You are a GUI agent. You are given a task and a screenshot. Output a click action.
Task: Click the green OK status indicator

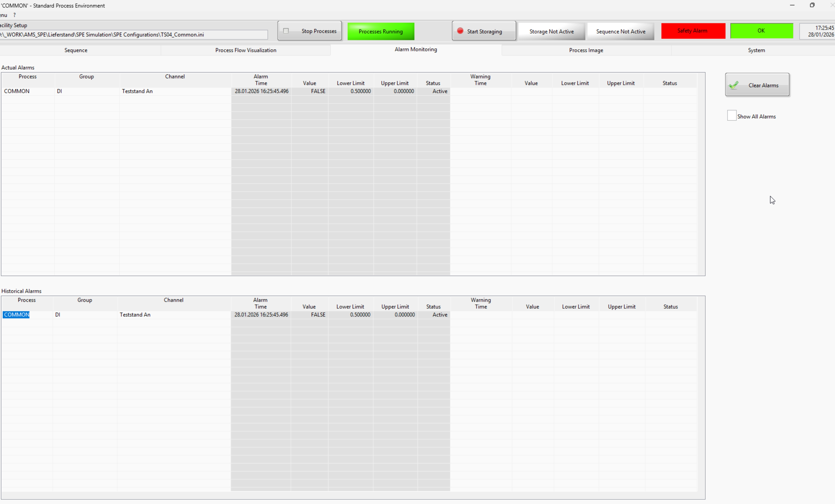(761, 31)
